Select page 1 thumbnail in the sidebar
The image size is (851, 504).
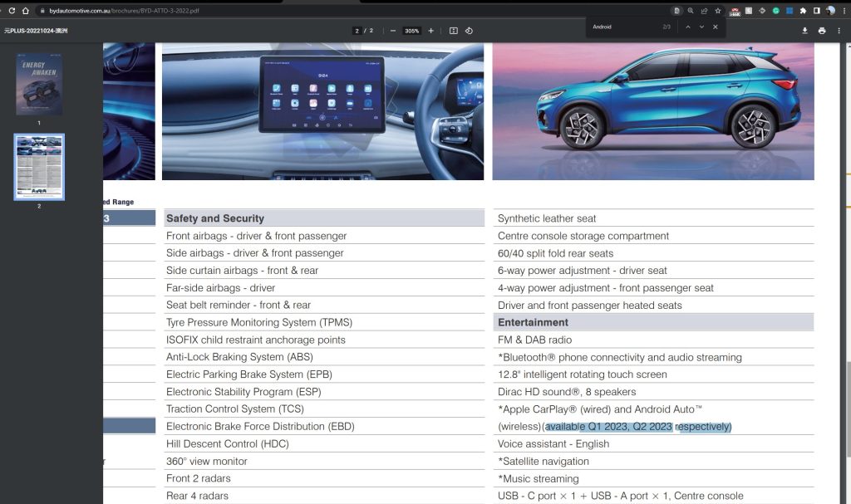[x=38, y=83]
